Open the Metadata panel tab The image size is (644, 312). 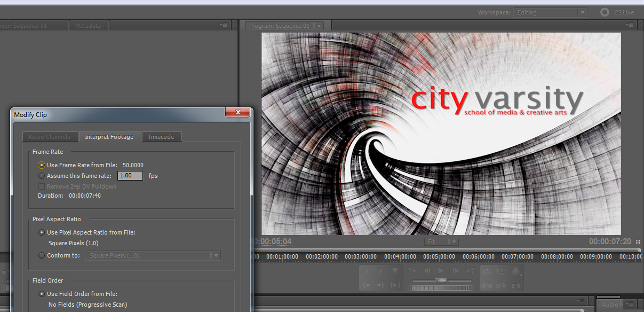[x=88, y=26]
